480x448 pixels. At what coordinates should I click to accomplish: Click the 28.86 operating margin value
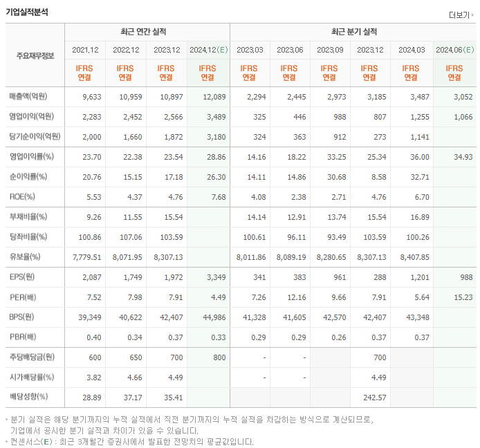[216, 157]
